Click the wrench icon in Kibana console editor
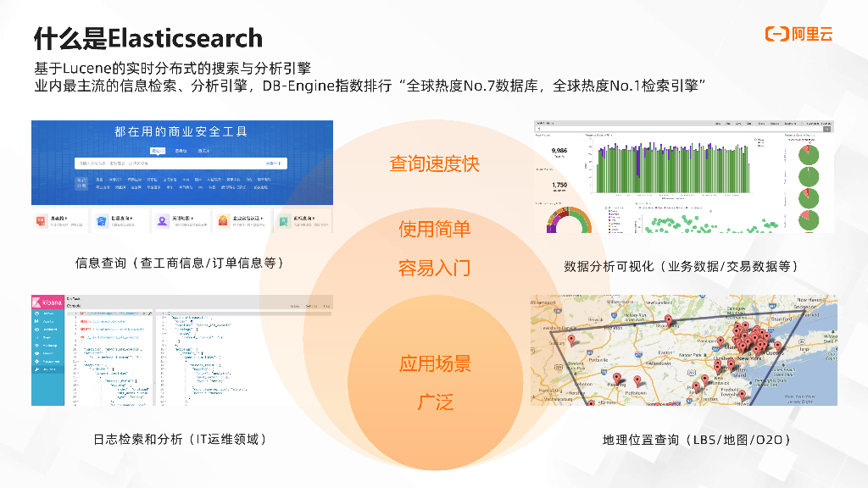The width and height of the screenshot is (868, 488). pos(149,313)
